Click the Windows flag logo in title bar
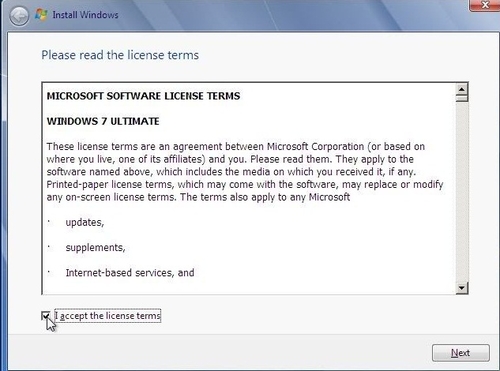 click(x=41, y=15)
